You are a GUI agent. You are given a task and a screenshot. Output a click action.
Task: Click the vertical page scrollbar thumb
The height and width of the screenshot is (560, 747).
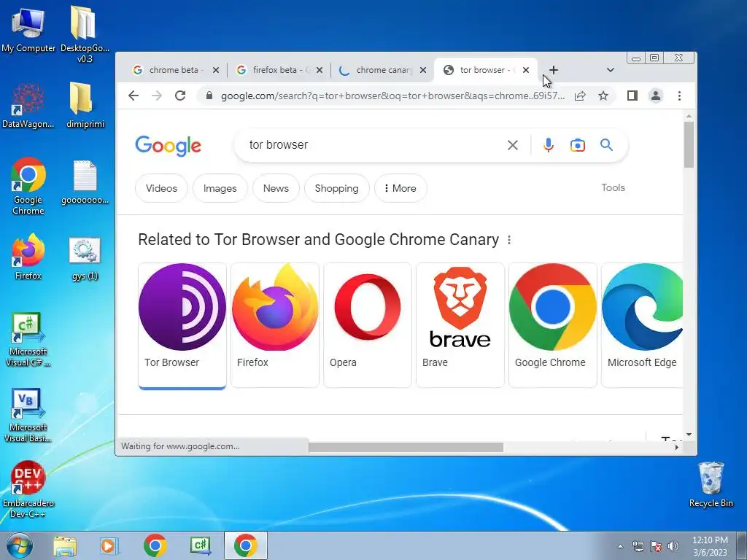[689, 145]
